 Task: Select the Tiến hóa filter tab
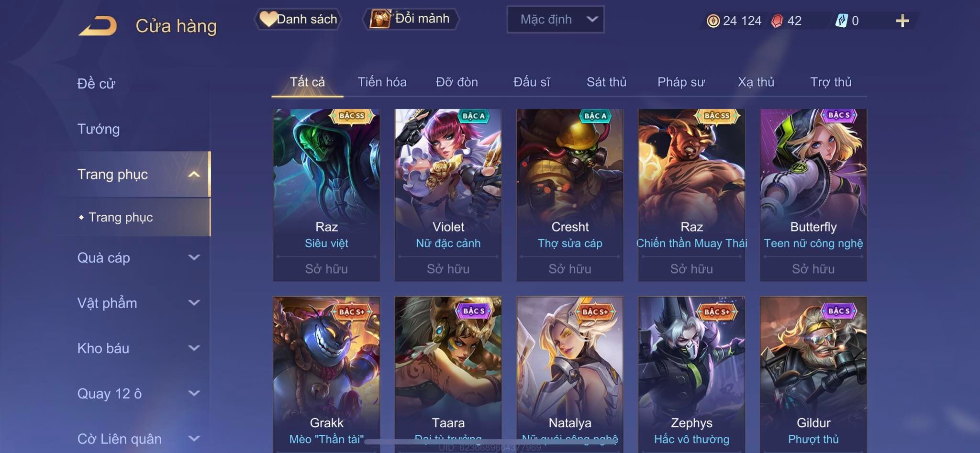[x=382, y=82]
